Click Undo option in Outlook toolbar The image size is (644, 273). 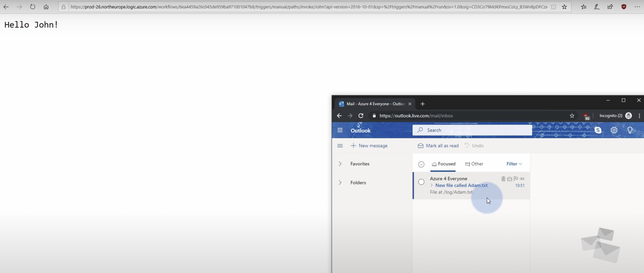click(x=477, y=145)
